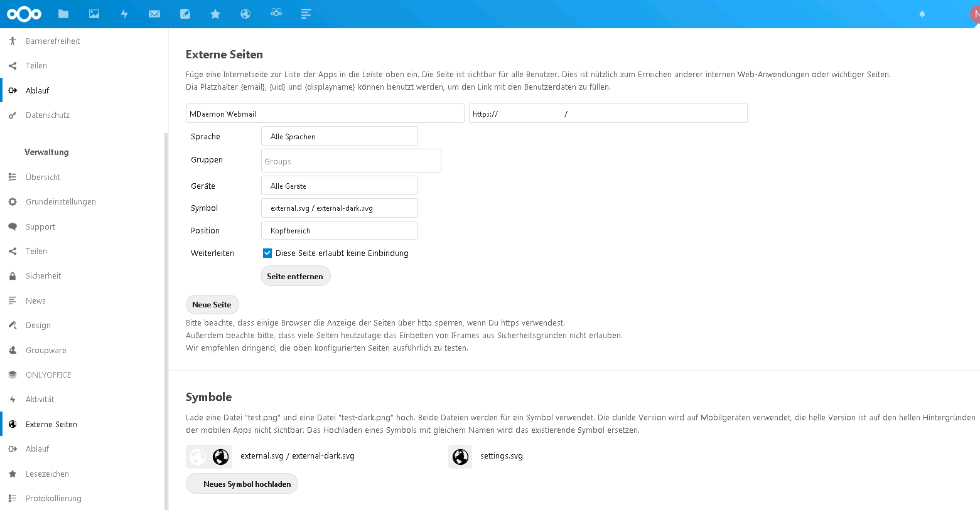The width and height of the screenshot is (980, 510).
Task: Open the Bookmarks star icon in header
Action: point(215,14)
